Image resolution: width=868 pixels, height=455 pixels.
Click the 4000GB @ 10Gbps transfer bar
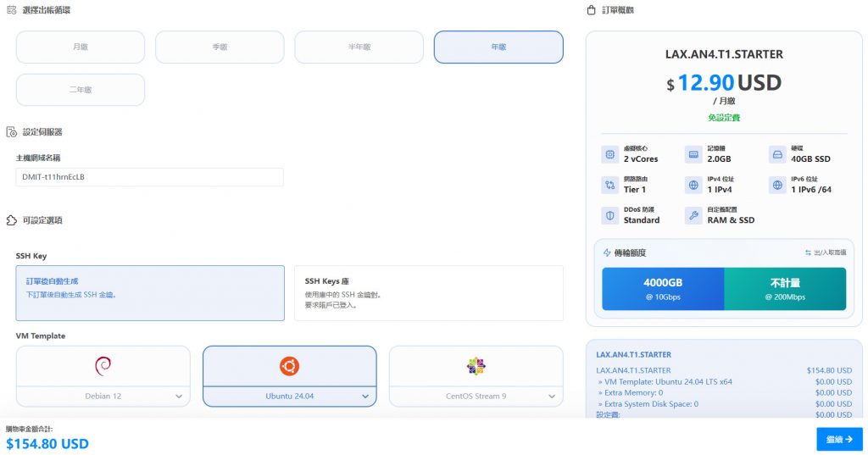663,289
